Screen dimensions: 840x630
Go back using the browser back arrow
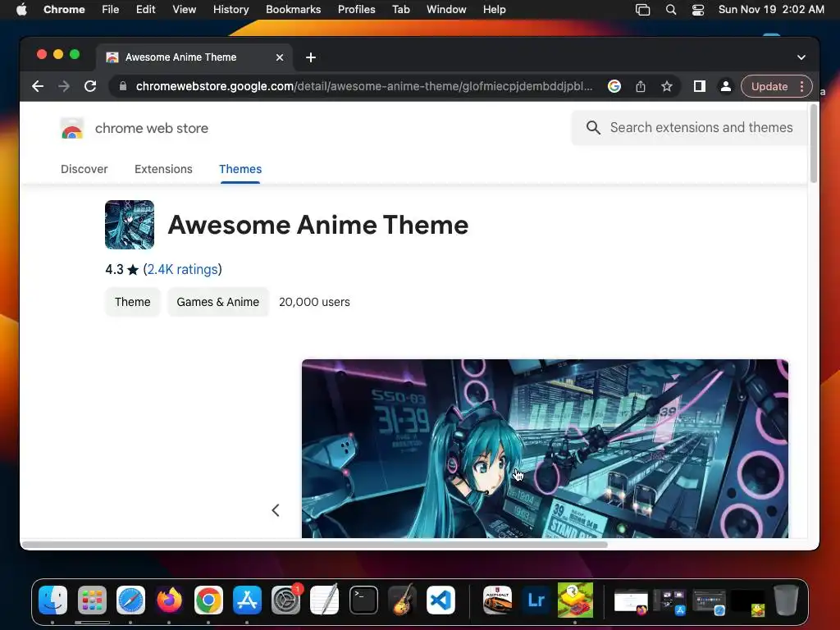(38, 86)
